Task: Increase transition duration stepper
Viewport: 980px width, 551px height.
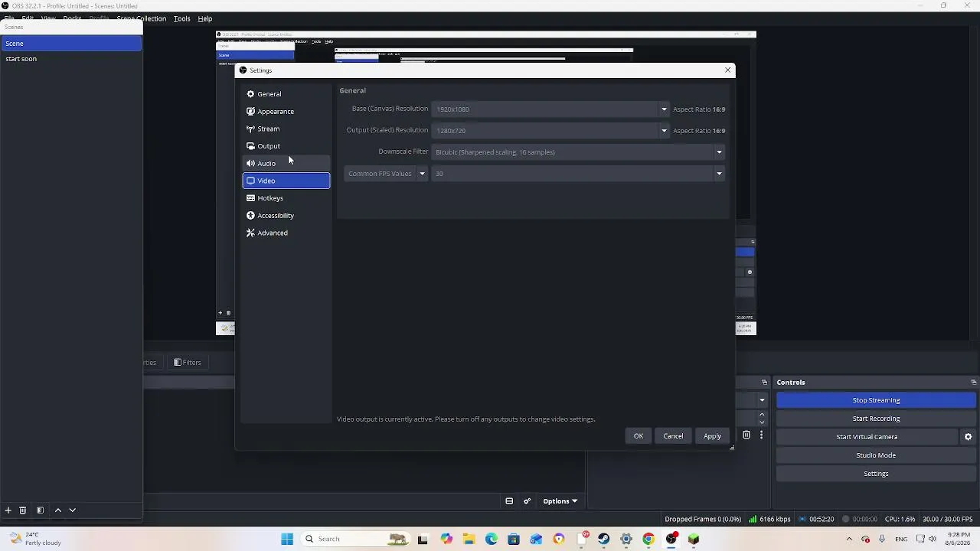Action: coord(762,414)
